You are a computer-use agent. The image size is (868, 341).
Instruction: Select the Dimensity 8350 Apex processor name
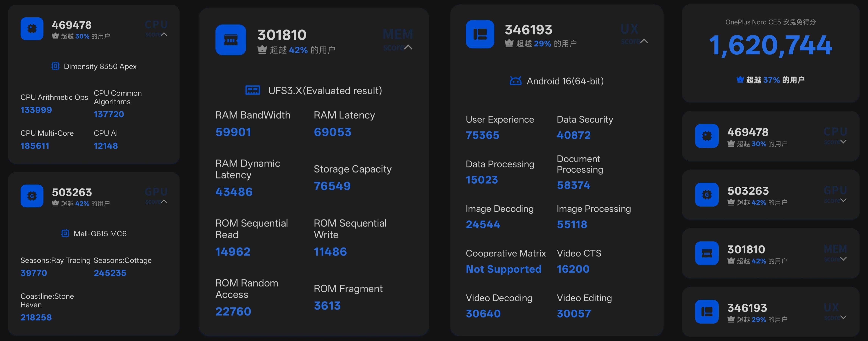[100, 66]
